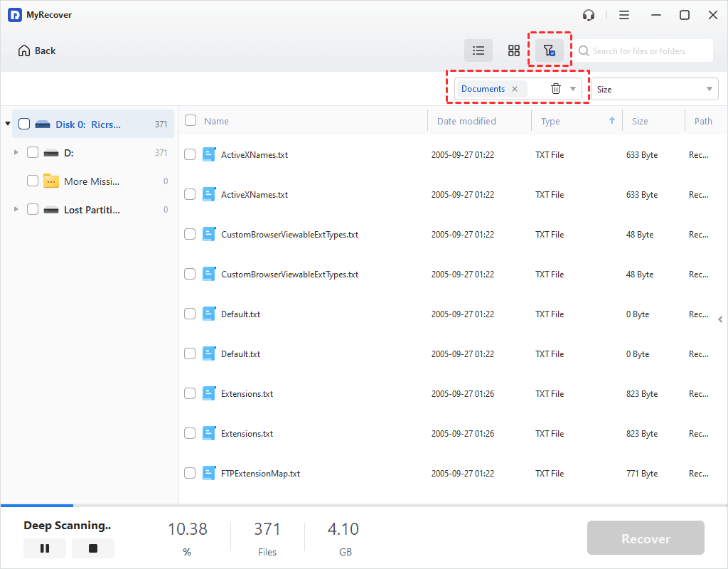Click the headset support icon
728x569 pixels.
[x=588, y=14]
